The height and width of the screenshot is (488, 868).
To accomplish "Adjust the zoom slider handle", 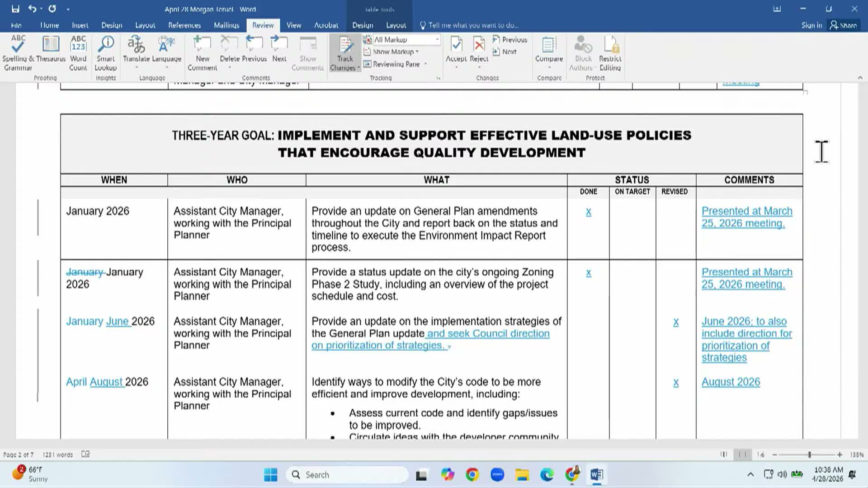I will click(x=809, y=455).
